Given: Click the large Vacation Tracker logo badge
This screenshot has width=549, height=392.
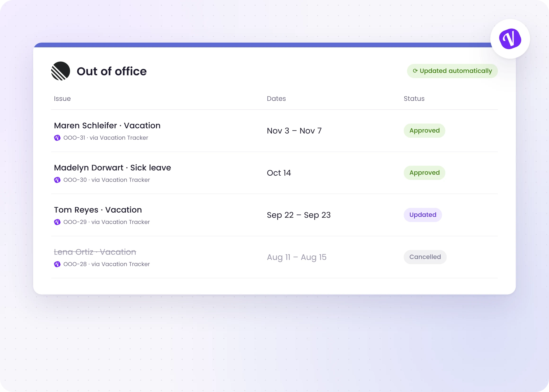Looking at the screenshot, I should coord(510,39).
